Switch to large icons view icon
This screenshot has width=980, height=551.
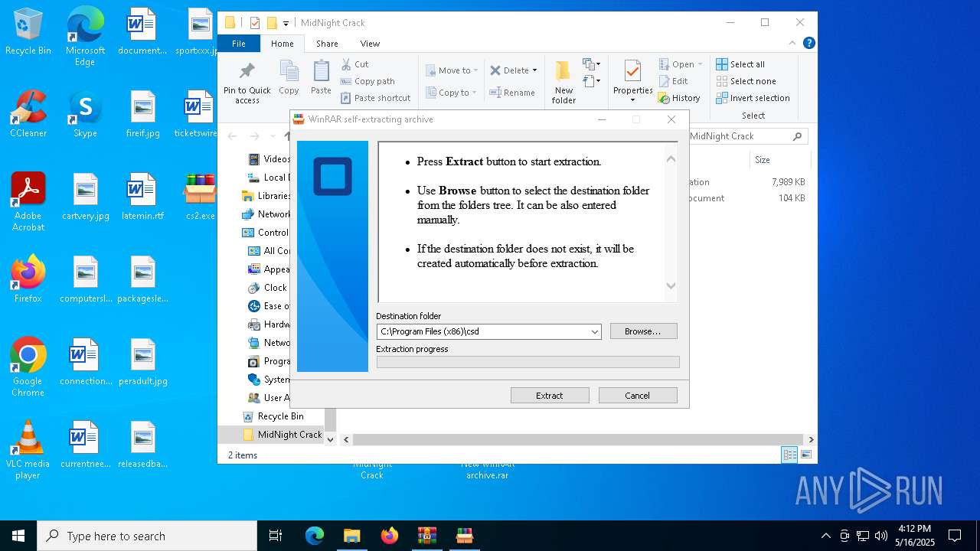tap(805, 455)
